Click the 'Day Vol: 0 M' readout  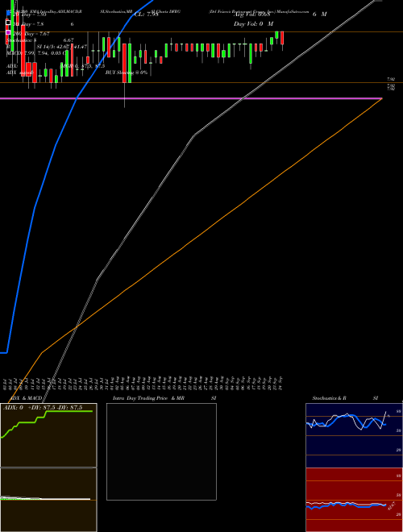click(253, 24)
